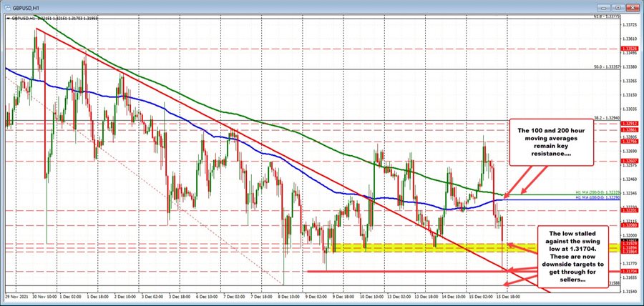
Task: Click the GBPUSD,H1 window title text
Action: click(x=26, y=7)
